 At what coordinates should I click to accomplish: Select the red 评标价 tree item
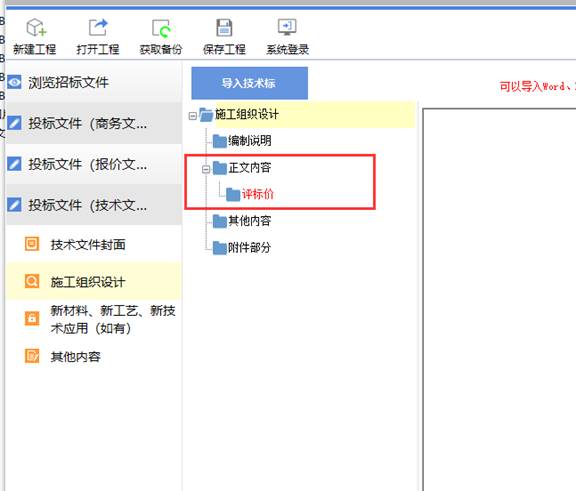coord(258,194)
